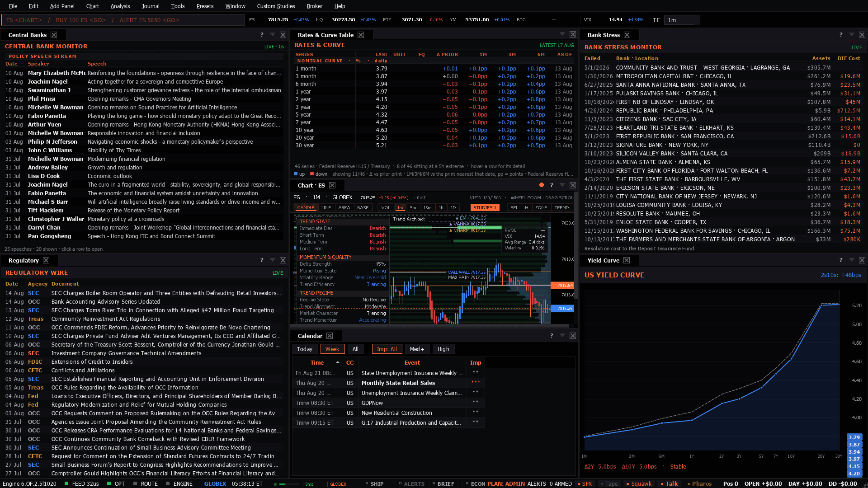Close the Chart ES tab with its X
Viewport: 868px width, 488px height.
[332, 185]
